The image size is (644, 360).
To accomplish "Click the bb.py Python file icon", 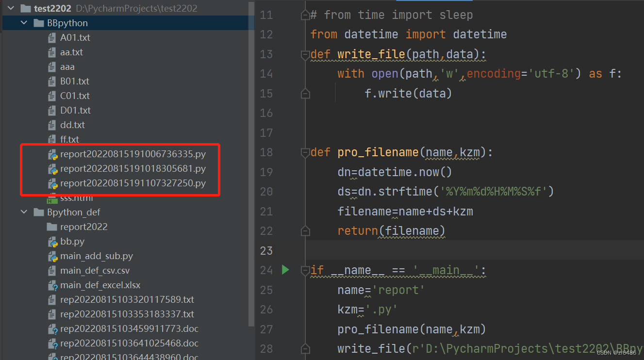I will tap(52, 242).
